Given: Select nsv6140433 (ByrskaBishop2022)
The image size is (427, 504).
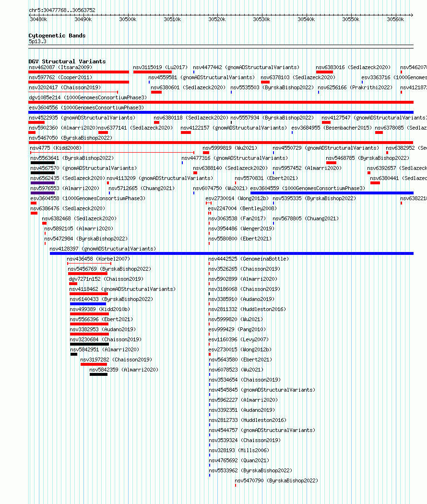Looking at the screenshot, I should pyautogui.click(x=111, y=299).
